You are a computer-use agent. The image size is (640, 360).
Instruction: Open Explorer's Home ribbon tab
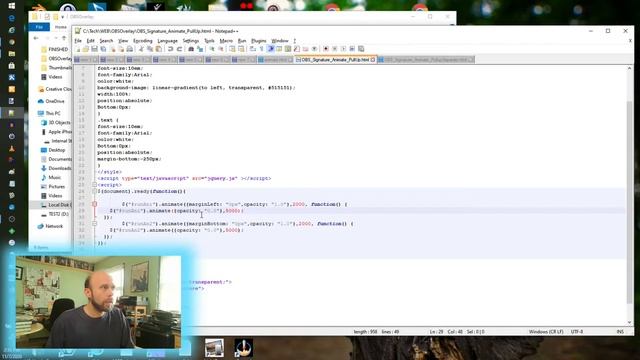click(61, 27)
